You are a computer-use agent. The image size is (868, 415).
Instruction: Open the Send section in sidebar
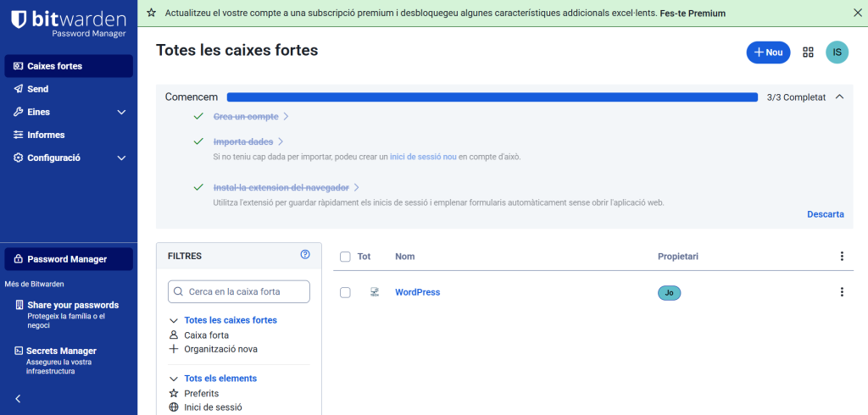(x=38, y=89)
